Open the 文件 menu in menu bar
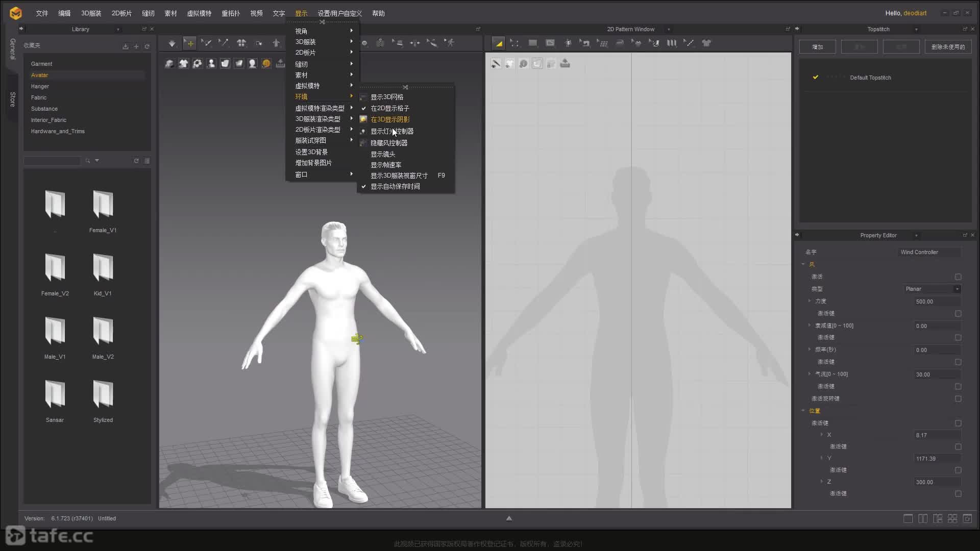Screen dimensions: 980x551 [x=42, y=13]
